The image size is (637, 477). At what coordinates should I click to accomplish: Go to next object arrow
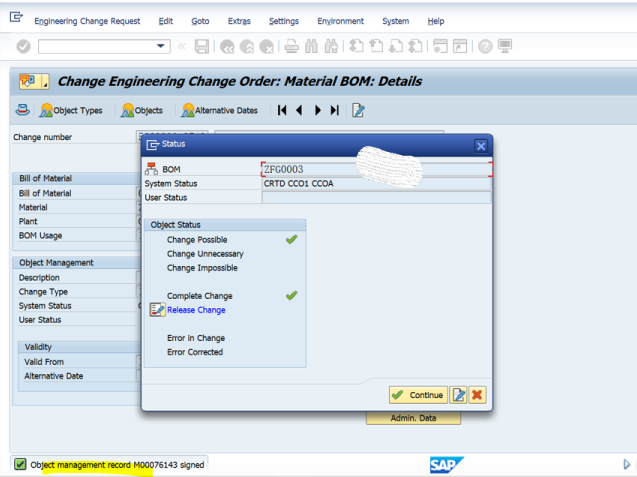318,110
